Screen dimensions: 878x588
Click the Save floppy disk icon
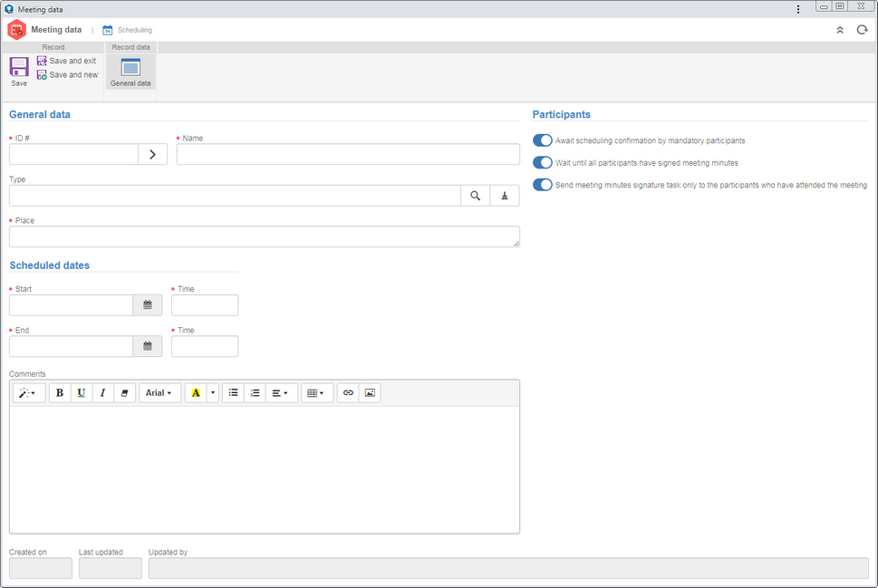click(19, 67)
